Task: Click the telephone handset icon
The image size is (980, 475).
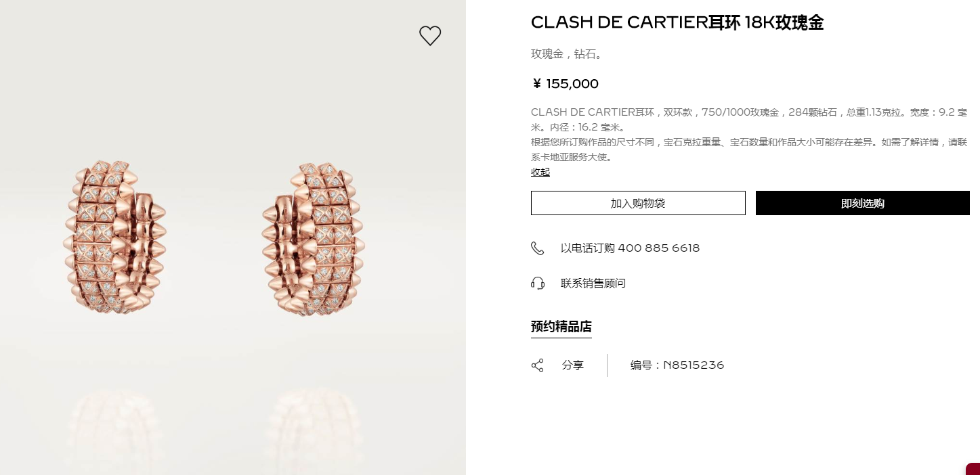Action: coord(538,248)
